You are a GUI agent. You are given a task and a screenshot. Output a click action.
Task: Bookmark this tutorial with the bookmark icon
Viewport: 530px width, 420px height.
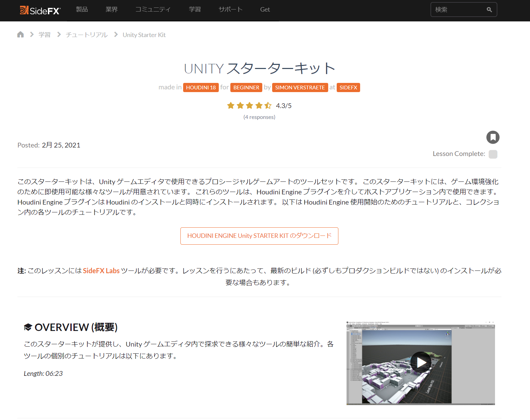(493, 137)
